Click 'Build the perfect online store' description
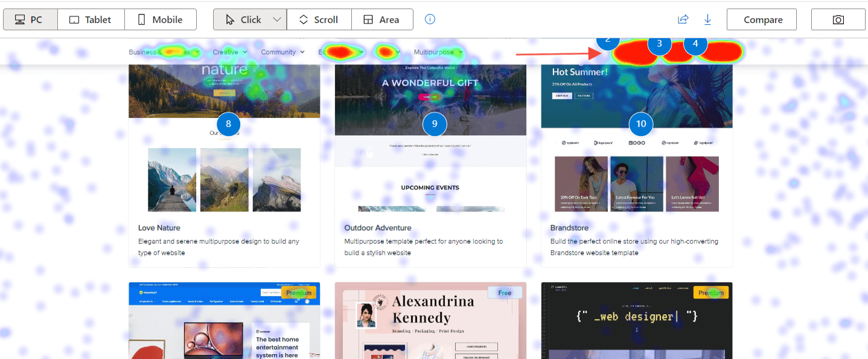The width and height of the screenshot is (868, 359). [x=634, y=247]
